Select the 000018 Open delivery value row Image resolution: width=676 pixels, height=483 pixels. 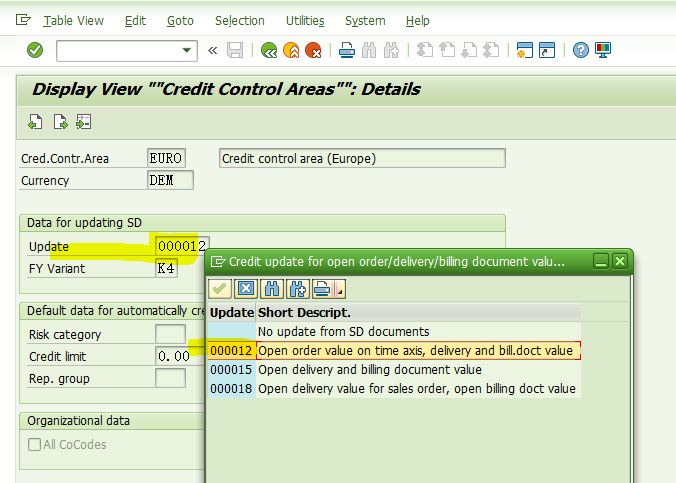point(394,388)
